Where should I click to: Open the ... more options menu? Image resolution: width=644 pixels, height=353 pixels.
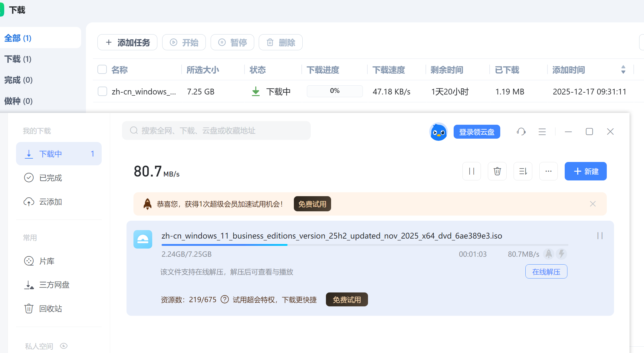click(548, 171)
